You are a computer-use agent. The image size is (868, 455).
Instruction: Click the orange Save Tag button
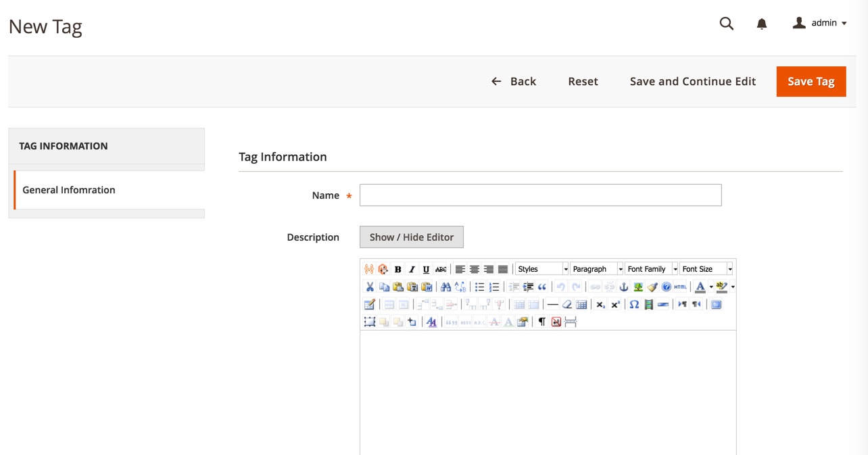click(x=811, y=81)
